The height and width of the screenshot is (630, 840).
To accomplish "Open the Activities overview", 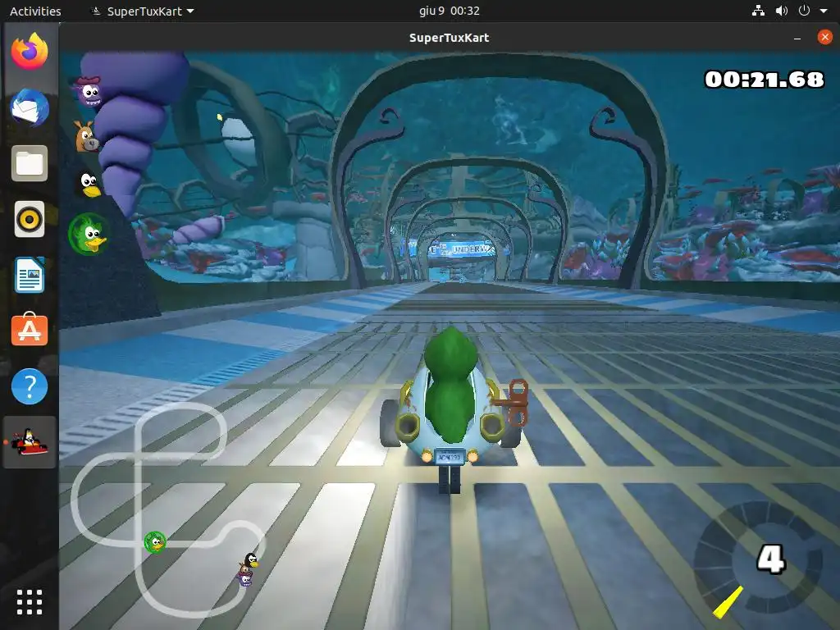I will click(x=35, y=11).
